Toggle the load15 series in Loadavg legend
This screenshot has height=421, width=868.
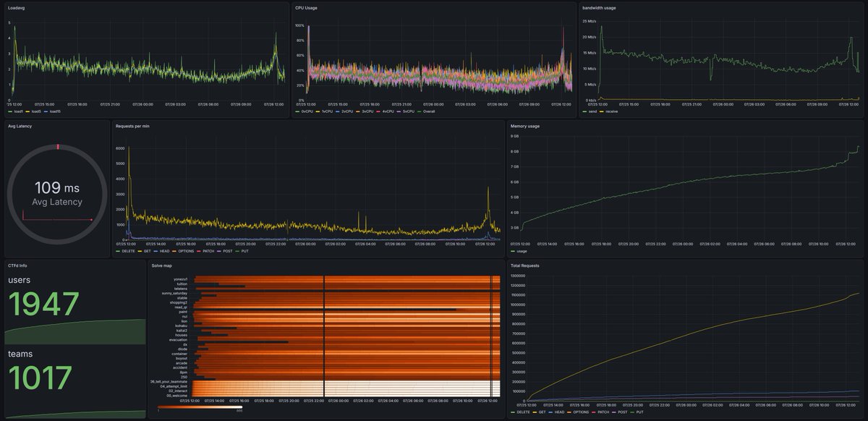pyautogui.click(x=56, y=111)
